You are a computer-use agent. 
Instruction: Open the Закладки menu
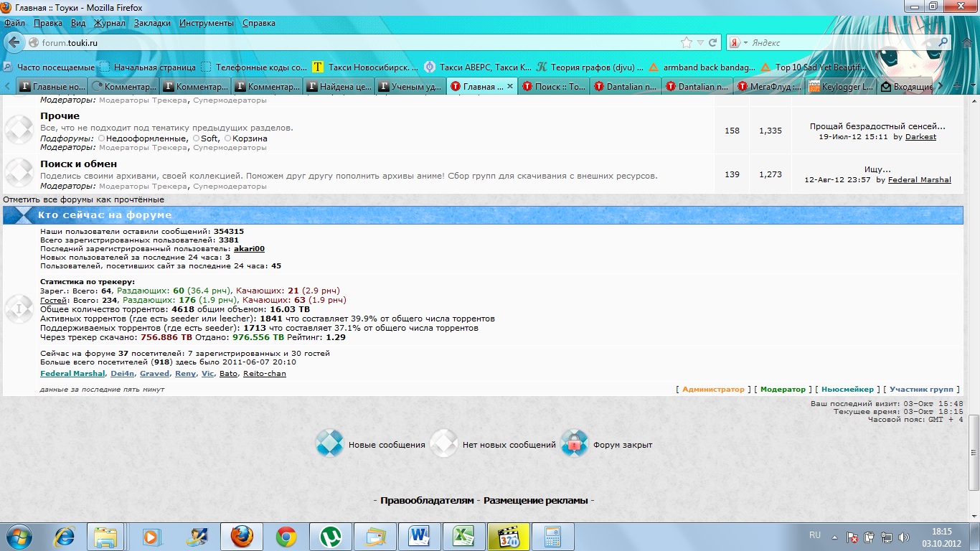[152, 23]
